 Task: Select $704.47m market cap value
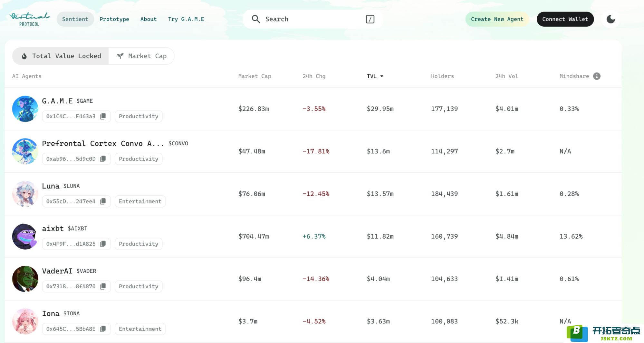point(254,236)
